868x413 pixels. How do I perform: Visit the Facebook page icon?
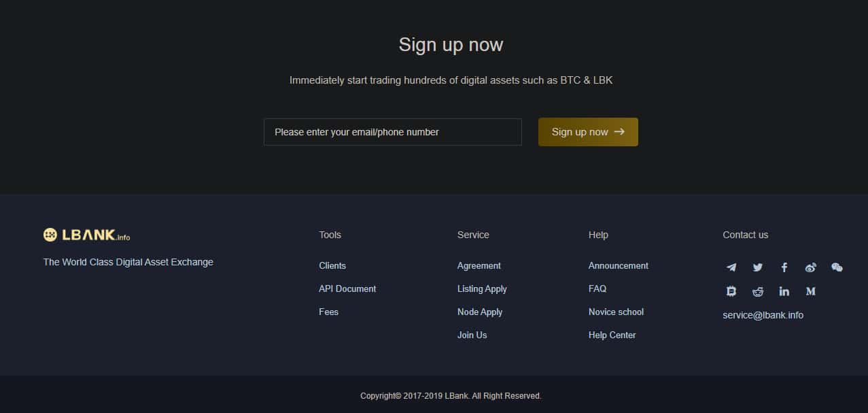[784, 267]
